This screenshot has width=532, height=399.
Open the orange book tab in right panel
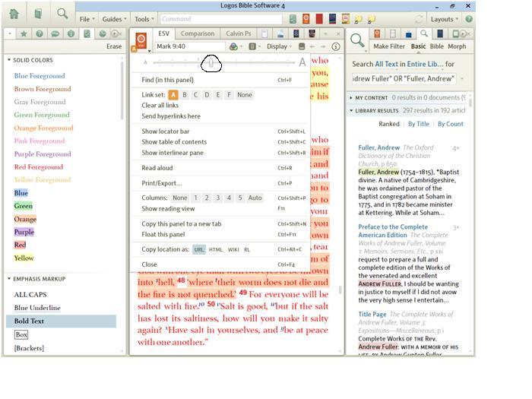coord(377,33)
